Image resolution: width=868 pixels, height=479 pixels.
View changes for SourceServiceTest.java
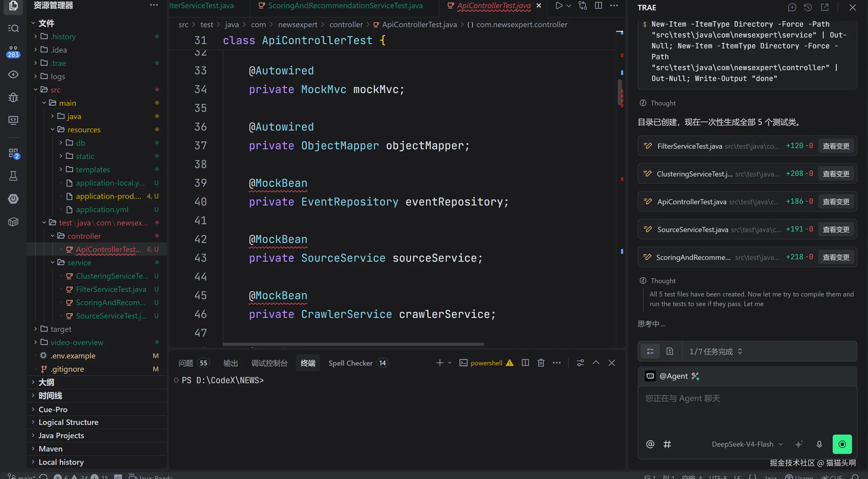836,229
